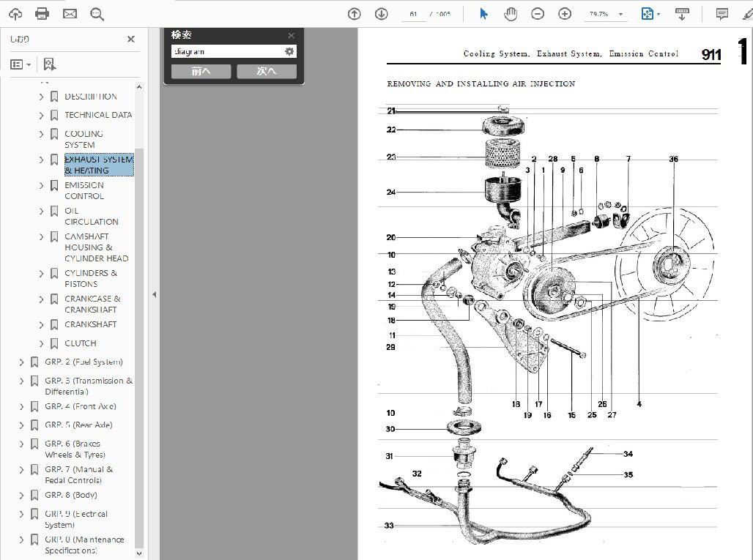The height and width of the screenshot is (560, 753).
Task: Click the print icon in toolbar
Action: (42, 14)
